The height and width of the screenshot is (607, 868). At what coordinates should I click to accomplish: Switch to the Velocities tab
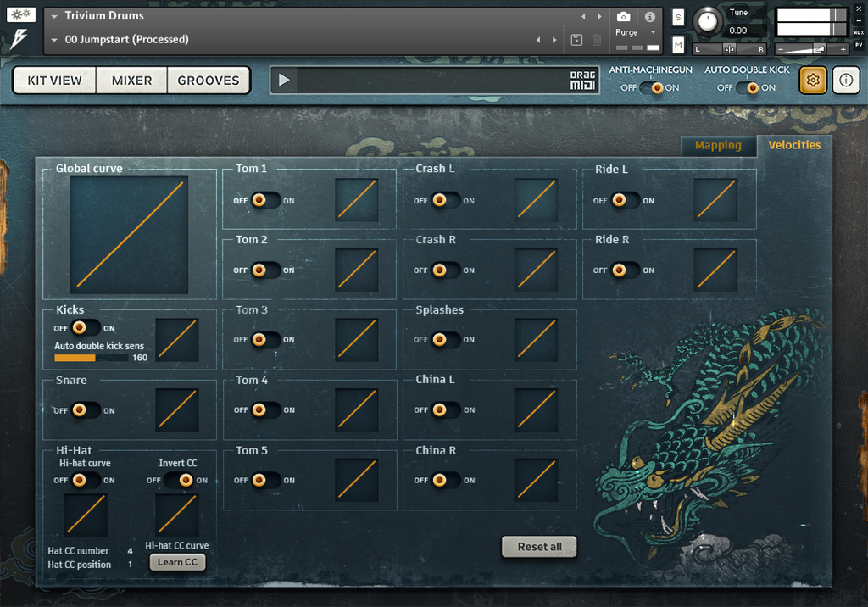(x=794, y=145)
